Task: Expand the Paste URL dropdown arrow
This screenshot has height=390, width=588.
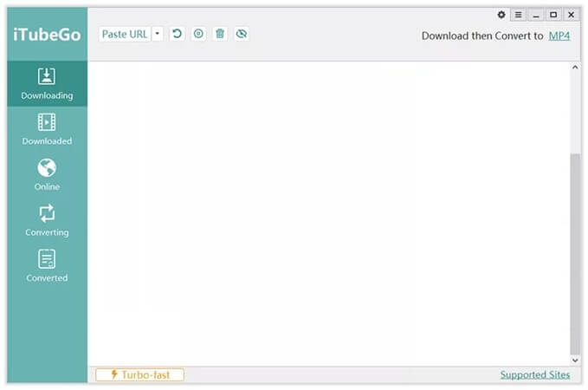Action: coord(158,34)
